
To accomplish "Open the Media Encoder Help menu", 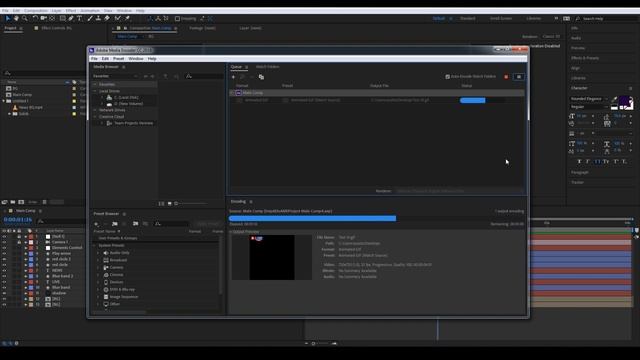I will point(152,59).
